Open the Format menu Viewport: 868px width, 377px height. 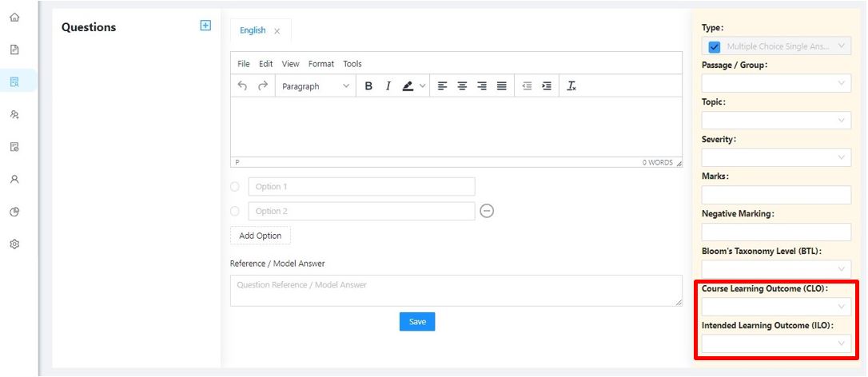321,64
